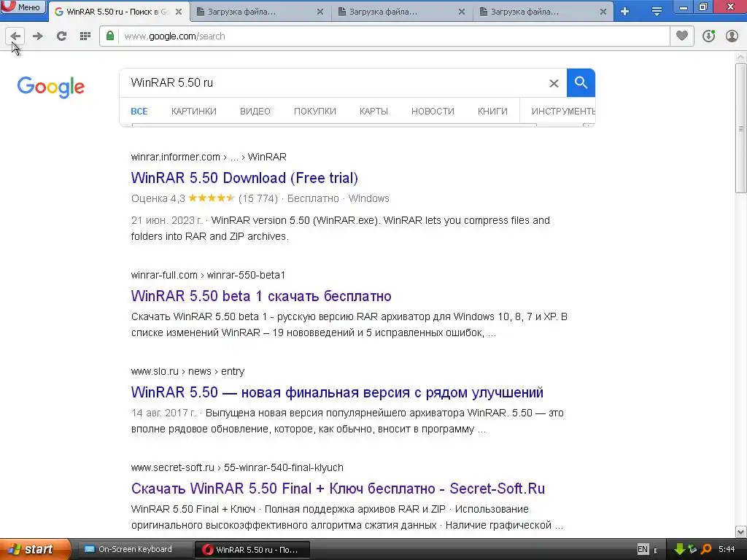Image resolution: width=747 pixels, height=560 pixels.
Task: Close the third Загрузка файла tab
Action: tap(462, 12)
